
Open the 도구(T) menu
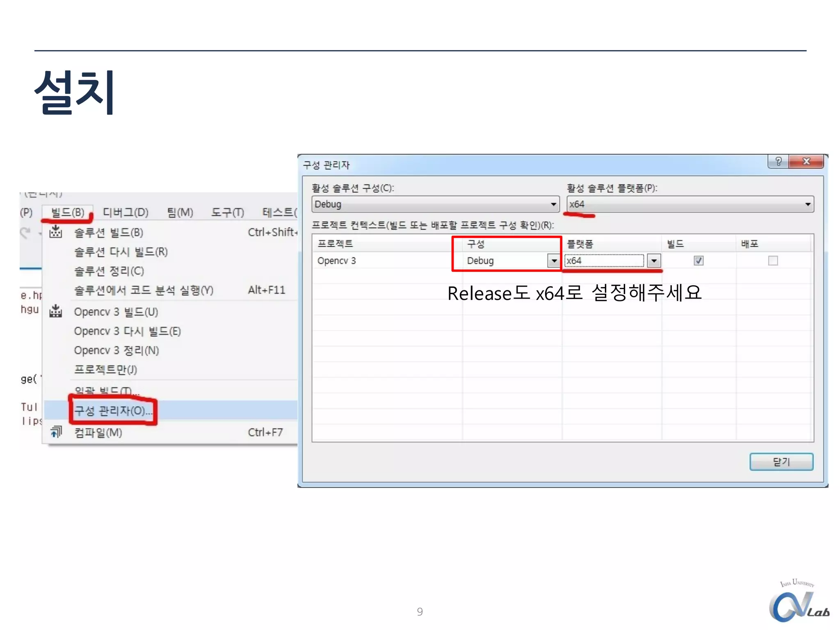pos(228,212)
